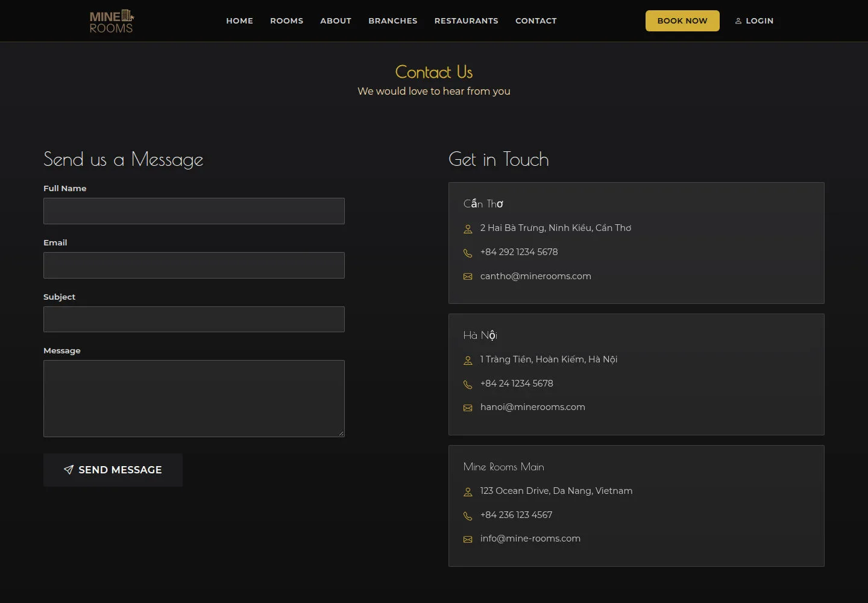Open the Restaurants page
The height and width of the screenshot is (603, 868).
pyautogui.click(x=467, y=21)
